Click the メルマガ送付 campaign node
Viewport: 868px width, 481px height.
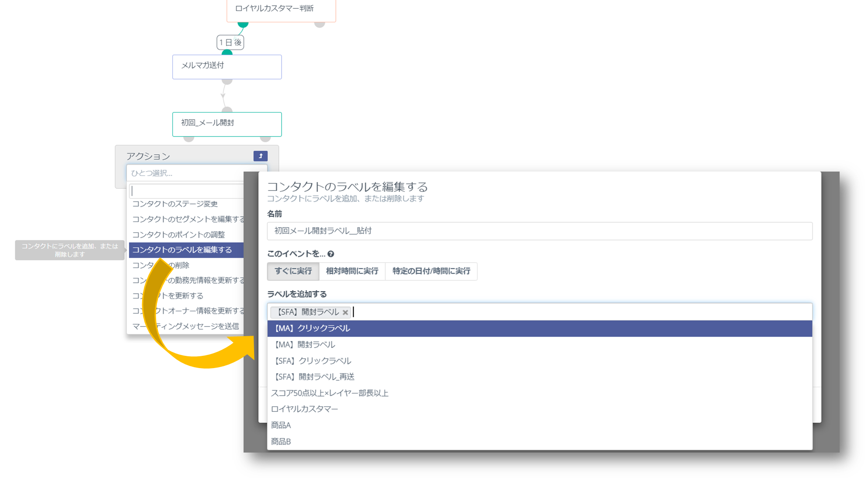coord(227,67)
